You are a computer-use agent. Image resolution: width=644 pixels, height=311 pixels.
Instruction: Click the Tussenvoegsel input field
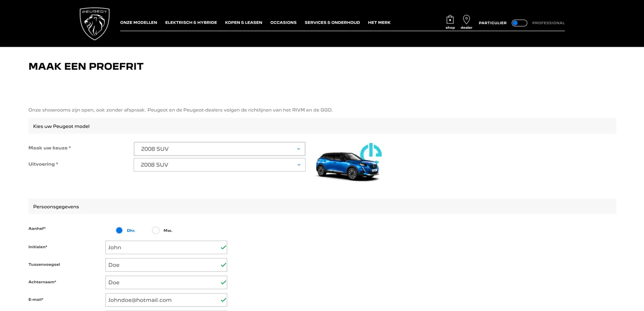click(x=166, y=265)
